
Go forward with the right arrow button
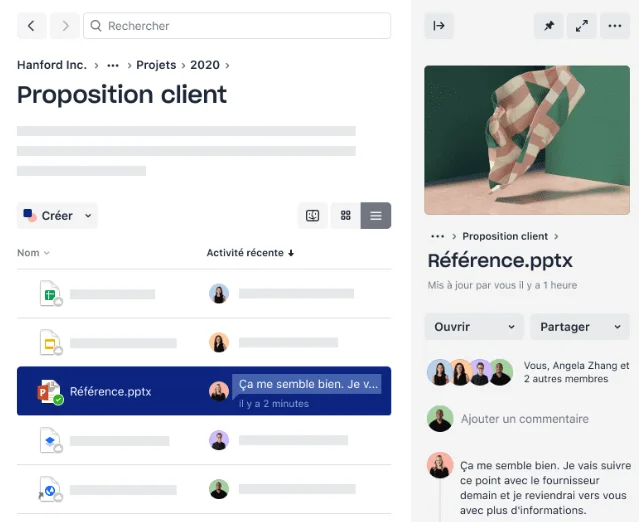[x=65, y=26]
